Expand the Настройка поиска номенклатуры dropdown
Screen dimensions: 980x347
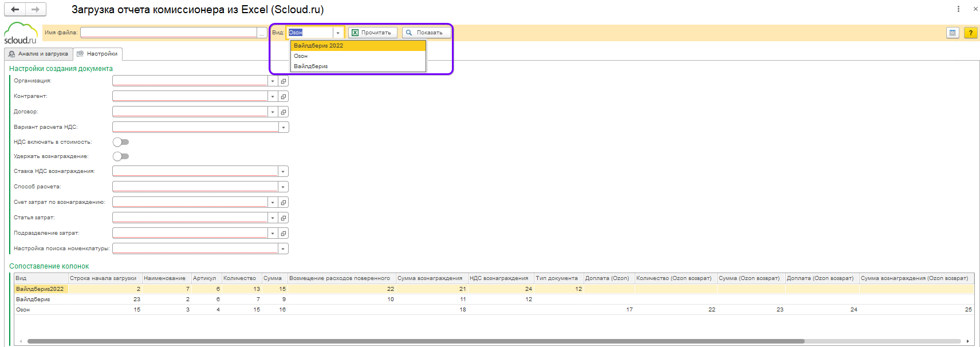tap(284, 249)
